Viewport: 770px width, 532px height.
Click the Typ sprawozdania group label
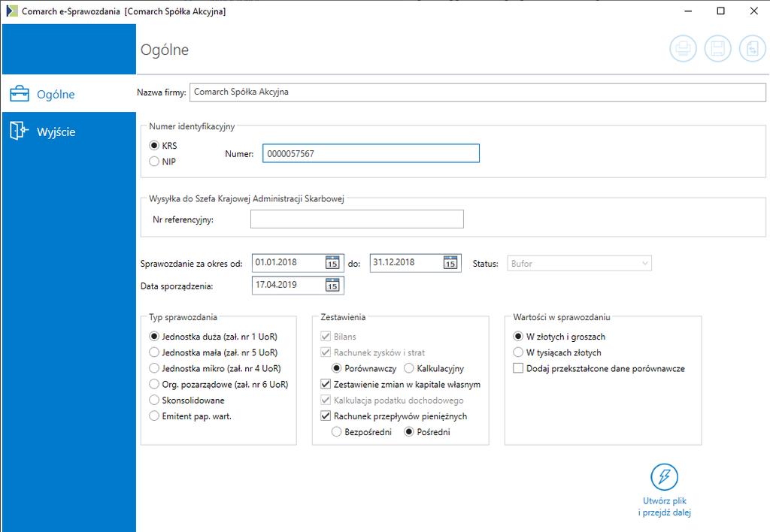(x=183, y=318)
